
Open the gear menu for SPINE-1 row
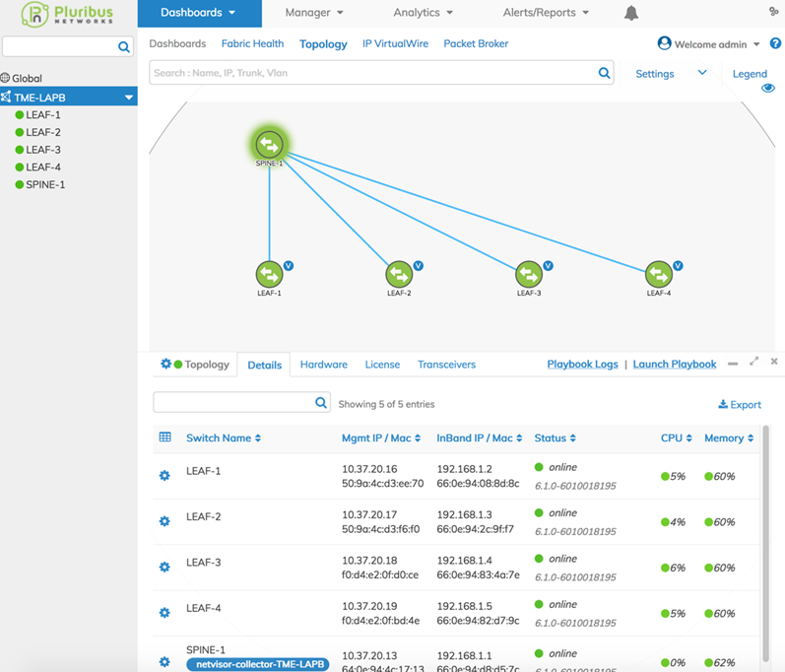pyautogui.click(x=164, y=662)
